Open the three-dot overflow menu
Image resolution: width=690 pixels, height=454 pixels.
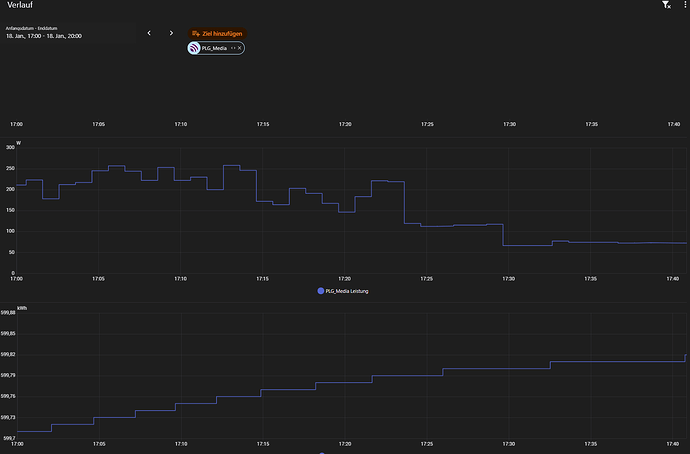(x=684, y=6)
